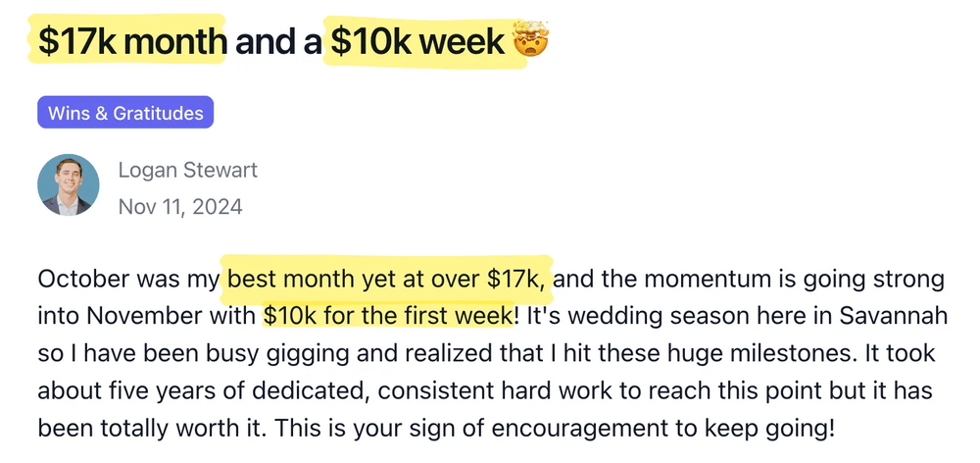
Task: Click the word "October" starting the post
Action: click(x=81, y=279)
